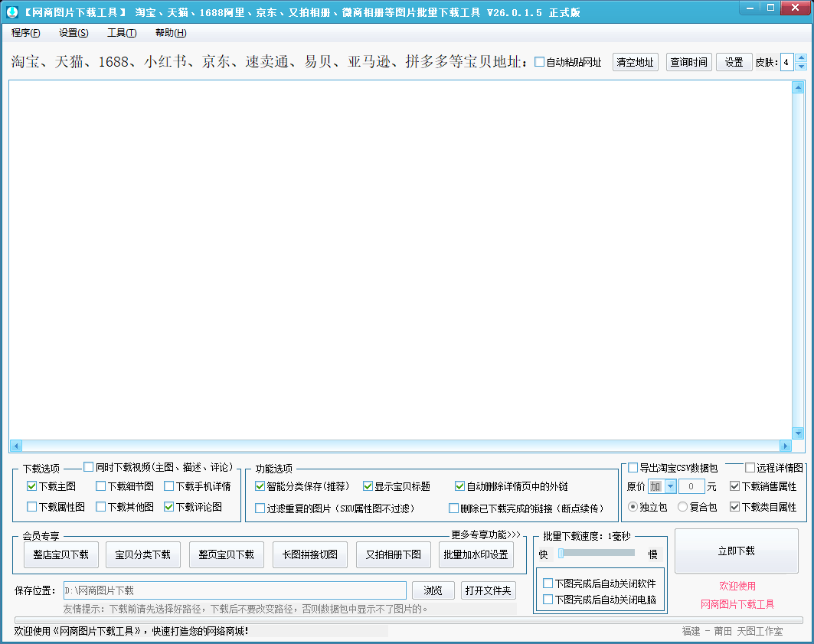Click the 宝贝分类下载 button
This screenshot has height=644, width=814.
(142, 554)
